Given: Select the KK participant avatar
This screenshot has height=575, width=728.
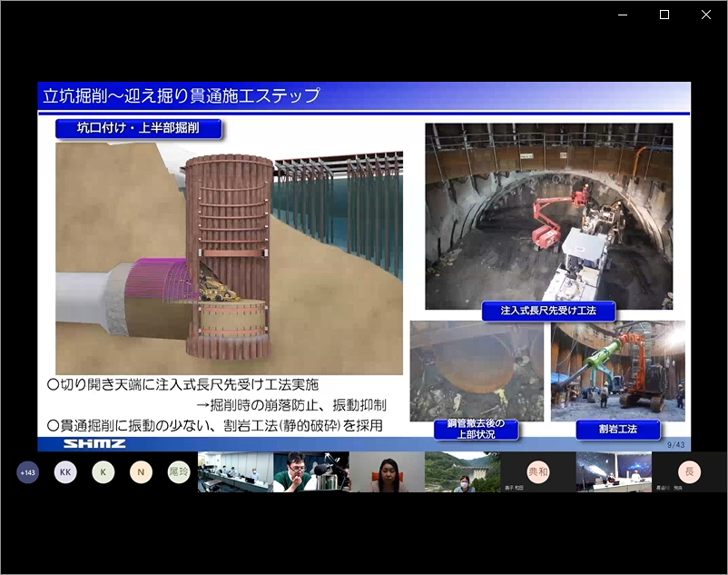Looking at the screenshot, I should tap(64, 472).
